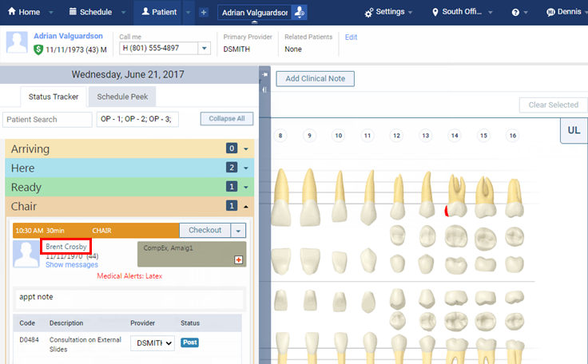The image size is (588, 364).
Task: Open the DSMITH provider dropdown
Action: pyautogui.click(x=153, y=343)
